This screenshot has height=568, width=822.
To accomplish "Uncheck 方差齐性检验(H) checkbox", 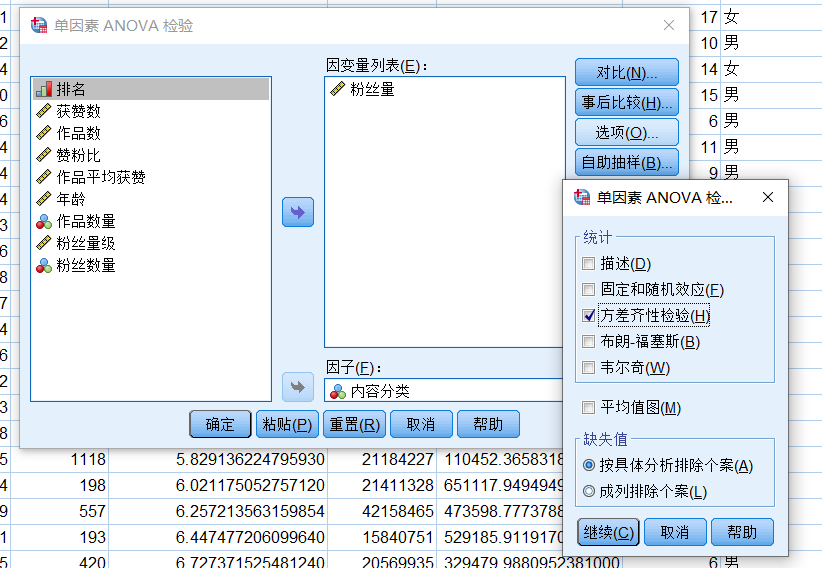I will (x=589, y=315).
